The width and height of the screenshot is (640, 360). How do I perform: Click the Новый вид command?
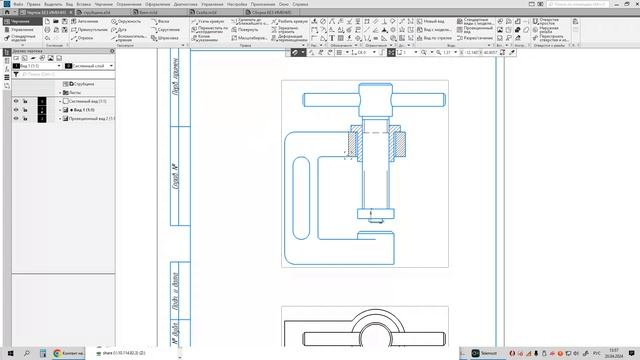tap(430, 21)
